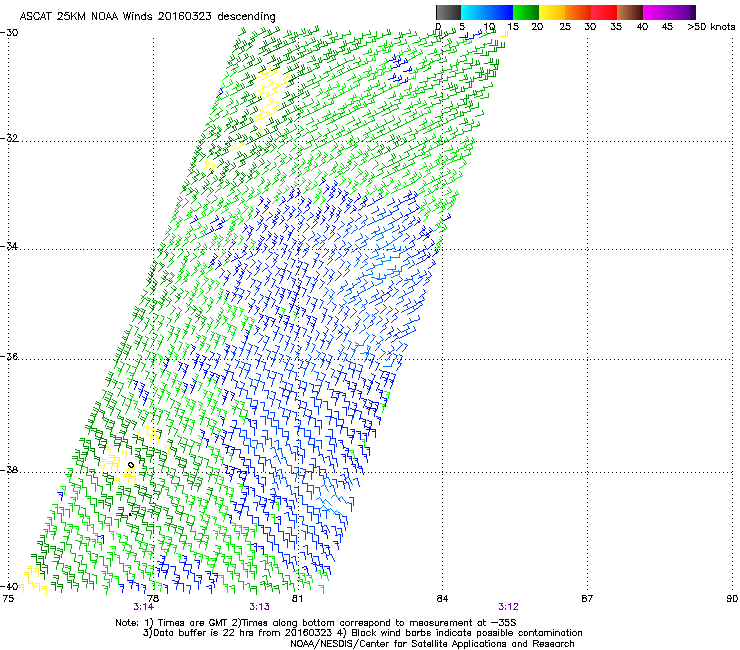Click the '>50 knots' legend label
This screenshot has width=740, height=650.
click(711, 27)
